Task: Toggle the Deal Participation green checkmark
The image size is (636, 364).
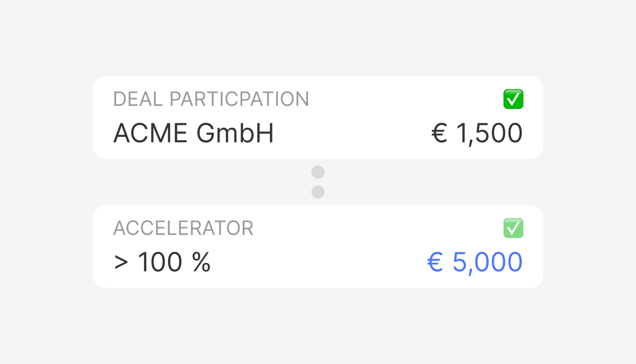Action: pos(513,99)
